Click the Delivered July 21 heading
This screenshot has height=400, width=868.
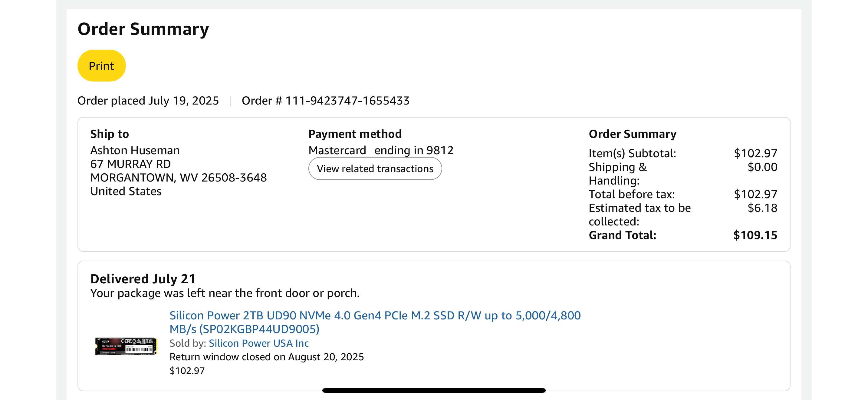point(143,278)
